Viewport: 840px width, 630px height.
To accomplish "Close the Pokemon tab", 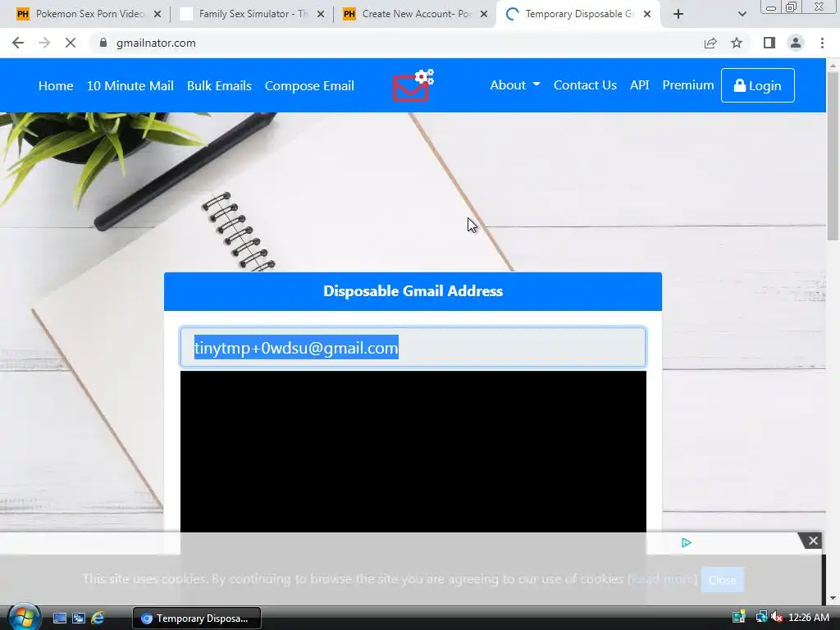I will click(x=157, y=15).
